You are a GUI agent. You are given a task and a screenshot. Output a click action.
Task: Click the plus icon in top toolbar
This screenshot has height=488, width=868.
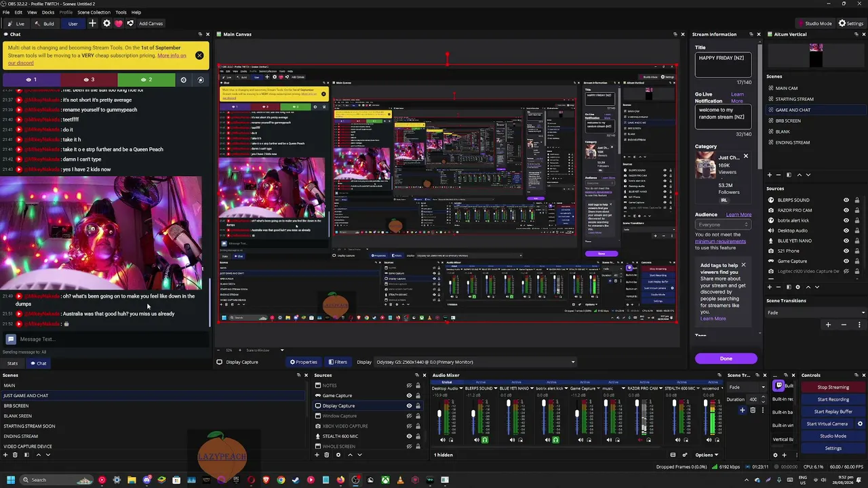coord(93,24)
